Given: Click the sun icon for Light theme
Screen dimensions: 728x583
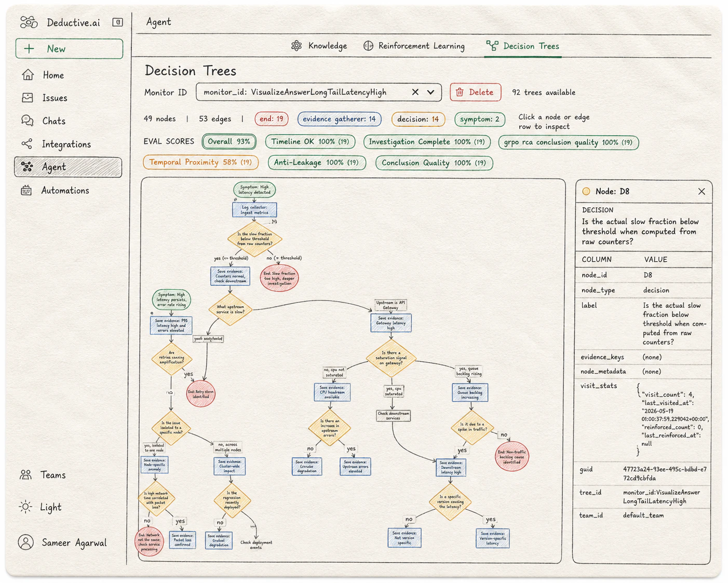Looking at the screenshot, I should pyautogui.click(x=25, y=507).
